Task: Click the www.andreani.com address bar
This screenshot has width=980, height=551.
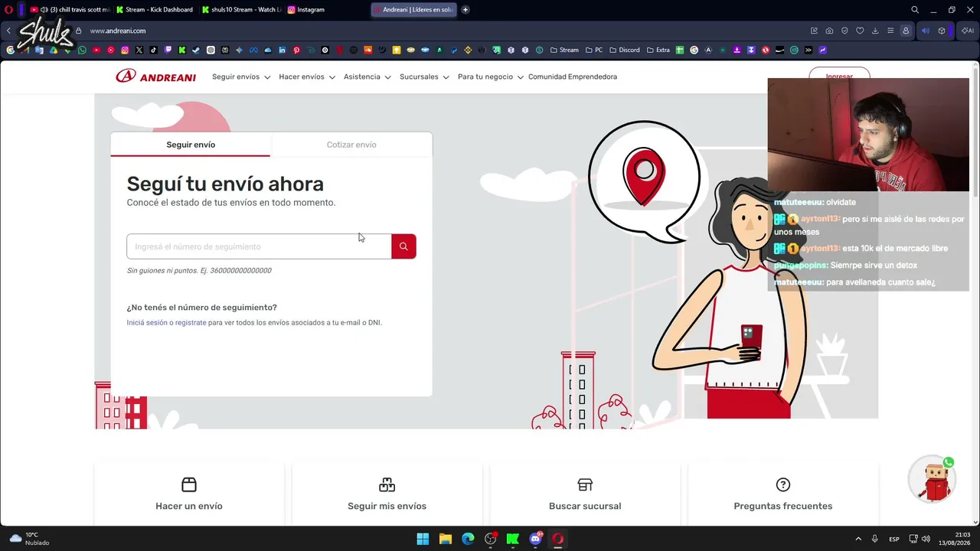Action: 118,31
